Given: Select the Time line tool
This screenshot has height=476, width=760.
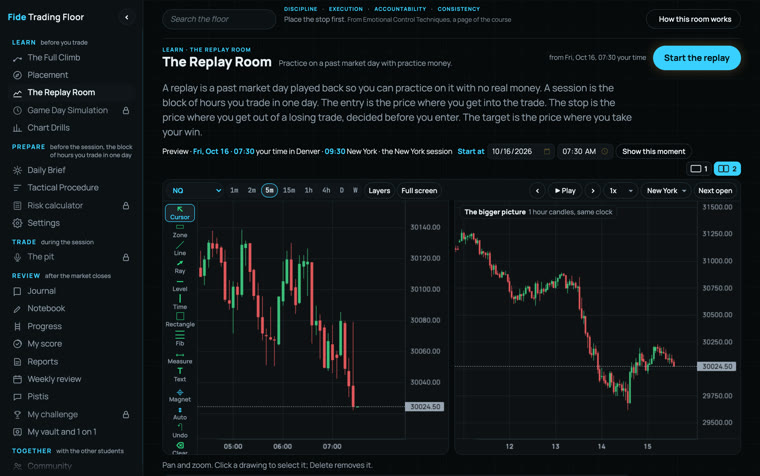Looking at the screenshot, I should [180, 303].
